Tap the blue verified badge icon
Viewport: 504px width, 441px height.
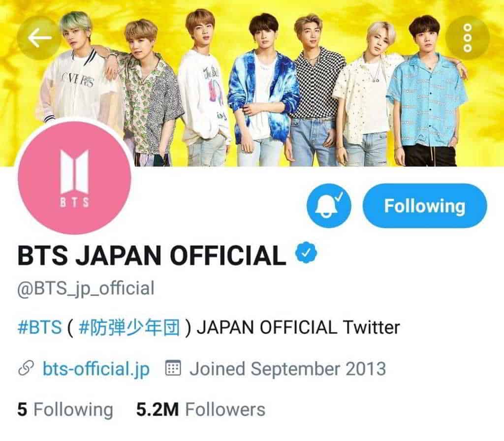pos(306,253)
